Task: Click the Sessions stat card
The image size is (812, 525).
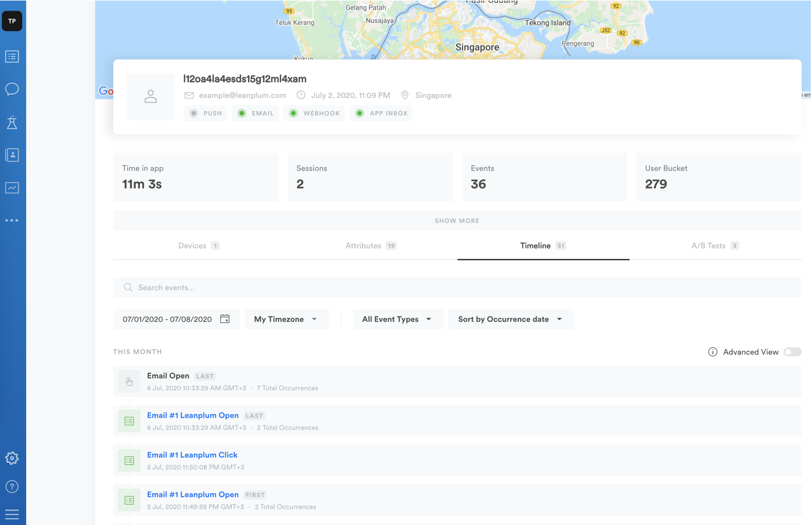Action: coord(370,177)
